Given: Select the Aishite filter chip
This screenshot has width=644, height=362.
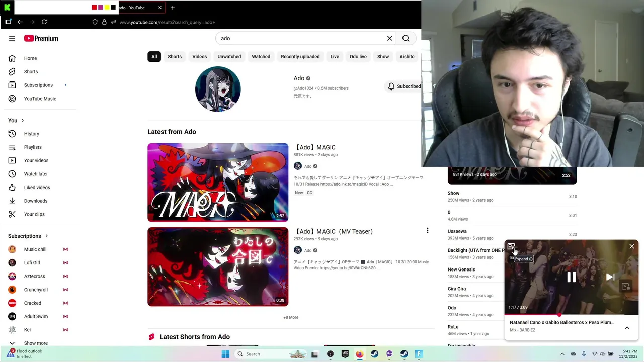Looking at the screenshot, I should pos(407,57).
